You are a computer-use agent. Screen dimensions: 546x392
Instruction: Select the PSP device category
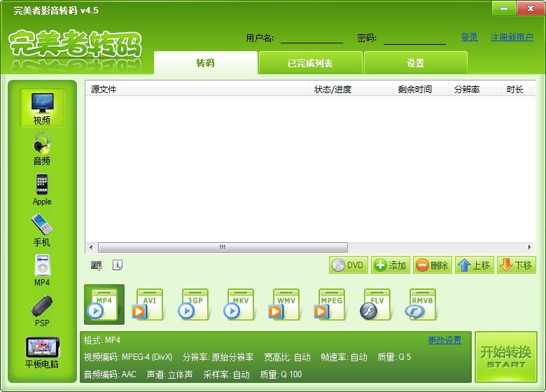(x=42, y=311)
